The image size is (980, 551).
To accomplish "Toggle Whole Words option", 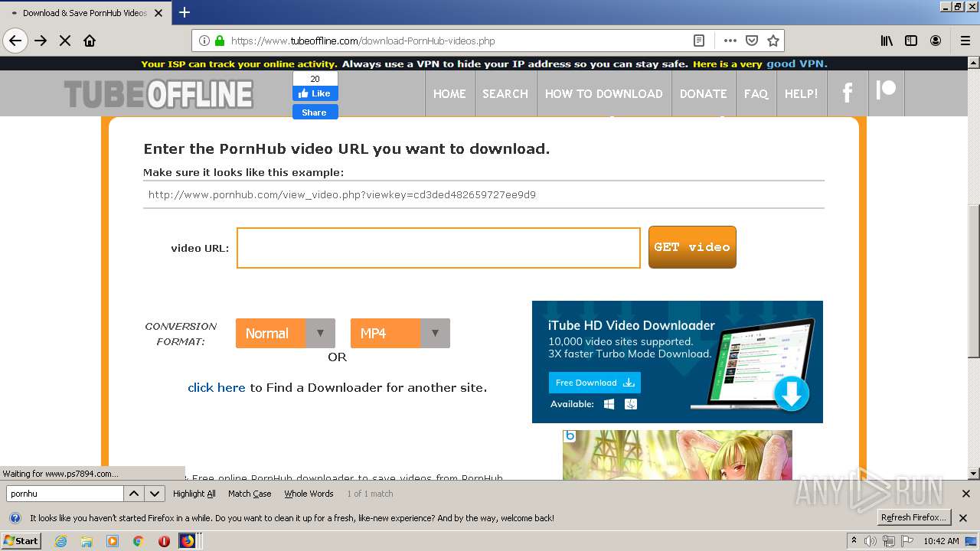I will (x=309, y=494).
